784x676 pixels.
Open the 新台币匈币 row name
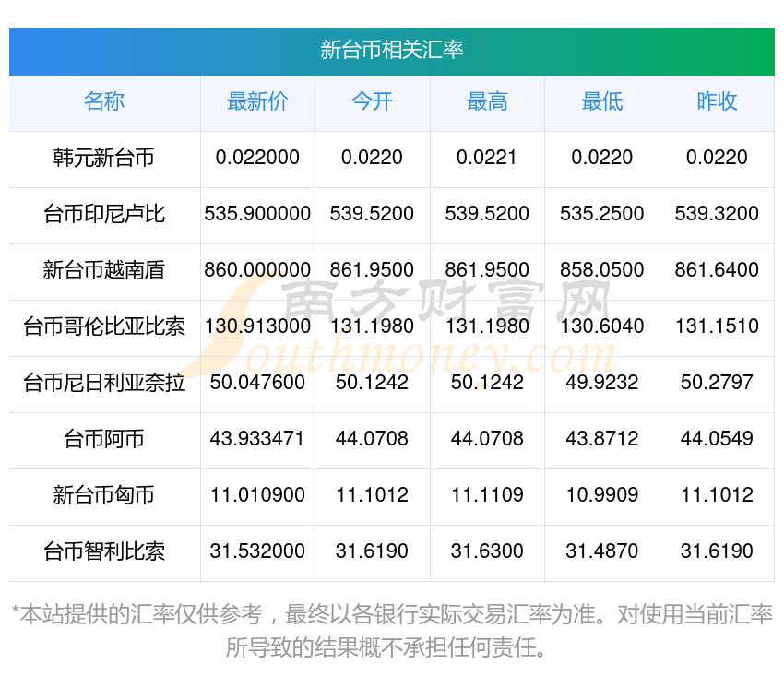pos(104,495)
